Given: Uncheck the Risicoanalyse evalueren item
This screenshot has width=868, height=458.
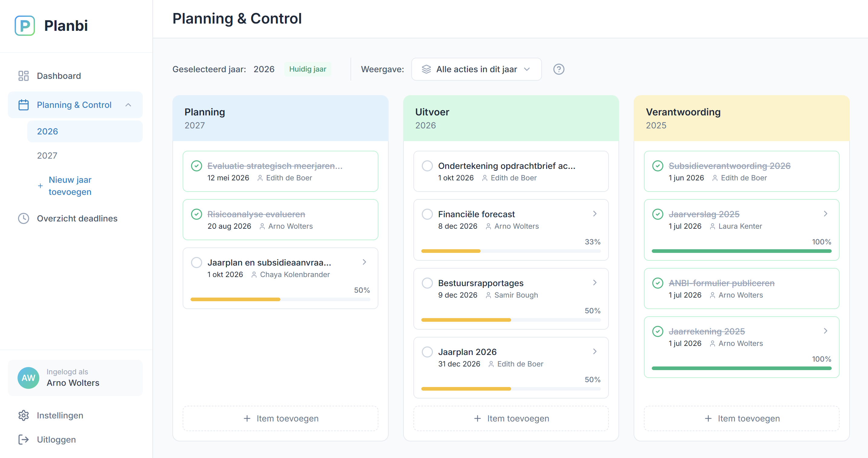Looking at the screenshot, I should coord(197,214).
